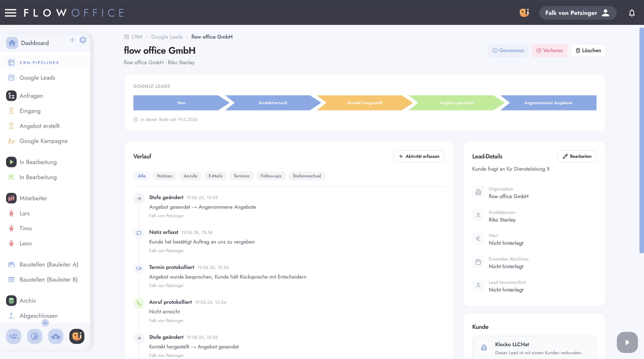Move lead to Angebot gesendet stage
Image resolution: width=644 pixels, height=359 pixels.
456,103
